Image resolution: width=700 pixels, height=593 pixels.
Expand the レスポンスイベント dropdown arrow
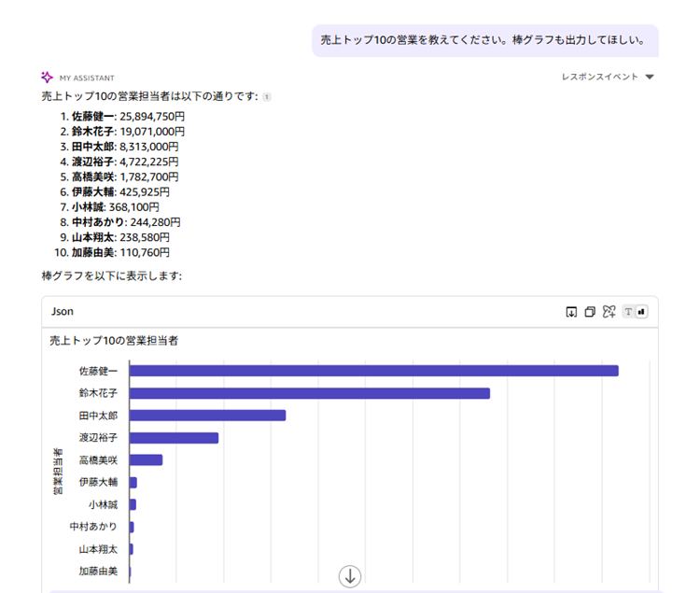650,78
